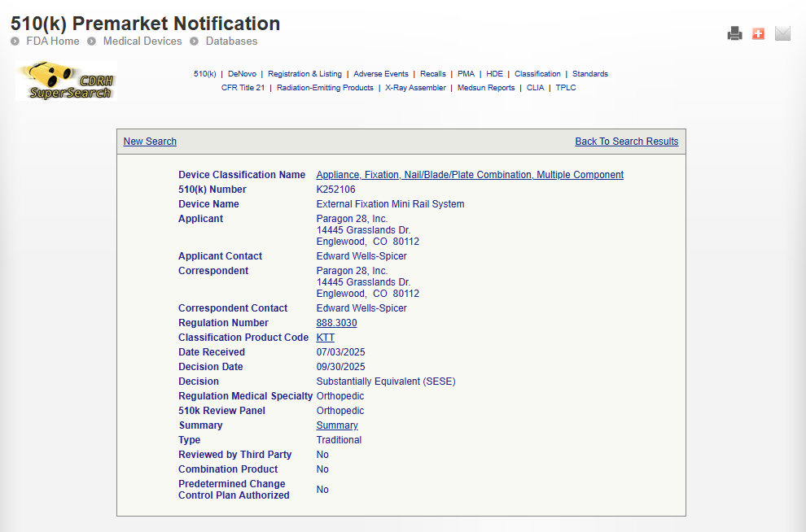Open the FDA Home breadcrumb link
This screenshot has width=806, height=532.
[x=53, y=41]
